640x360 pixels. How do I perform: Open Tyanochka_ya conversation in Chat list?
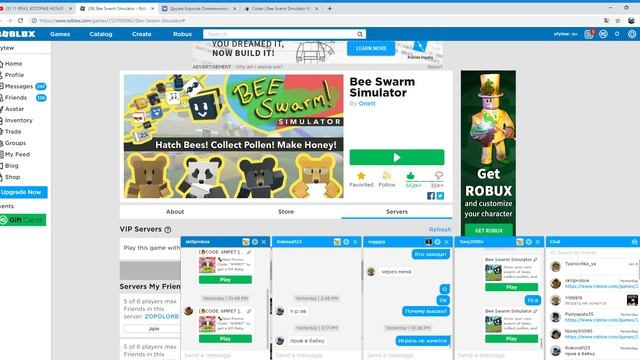pos(593,267)
